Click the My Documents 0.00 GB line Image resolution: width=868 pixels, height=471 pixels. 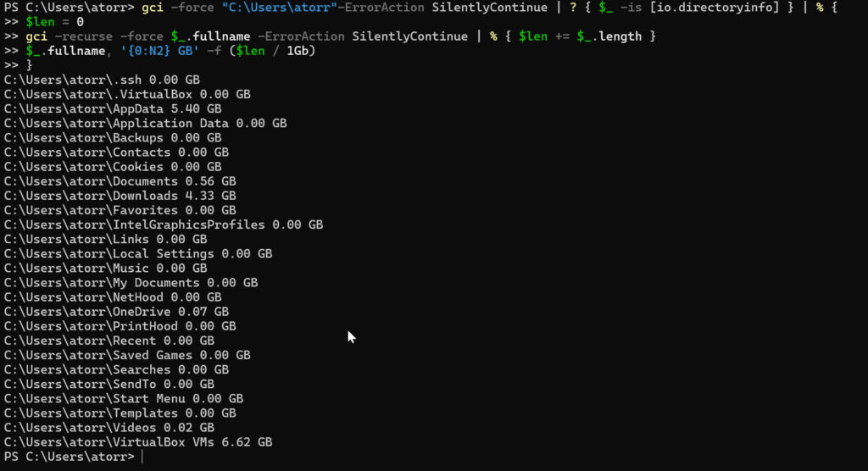pyautogui.click(x=131, y=282)
